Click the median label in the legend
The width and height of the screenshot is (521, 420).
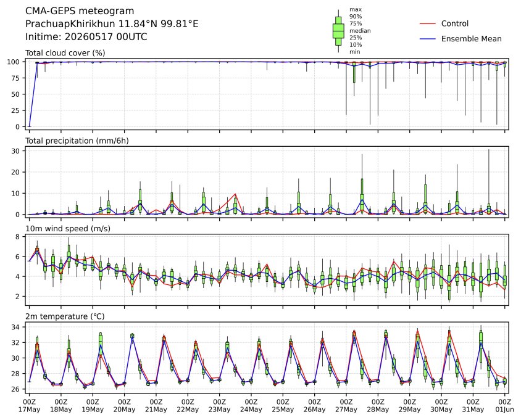(x=360, y=31)
